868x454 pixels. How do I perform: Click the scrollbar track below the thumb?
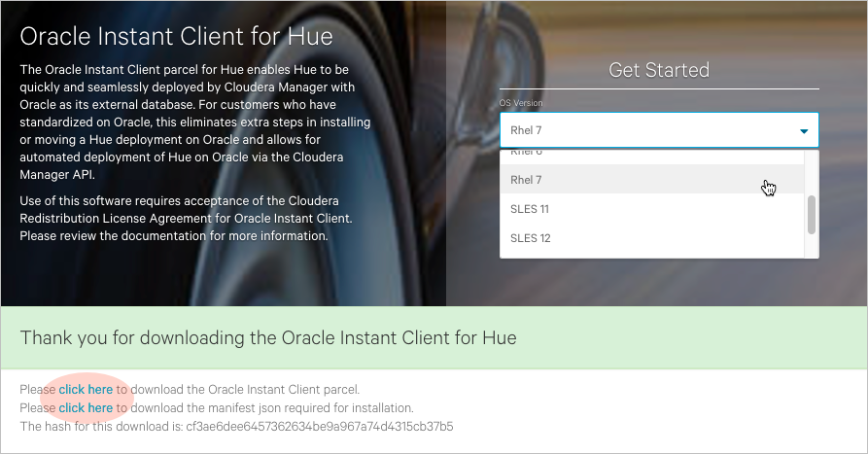point(812,246)
